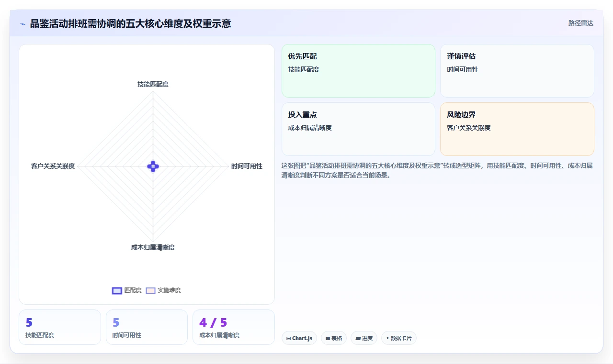The image size is (613, 364).
Task: Click the radar axis label 成本归属清晰度
Action: [153, 247]
